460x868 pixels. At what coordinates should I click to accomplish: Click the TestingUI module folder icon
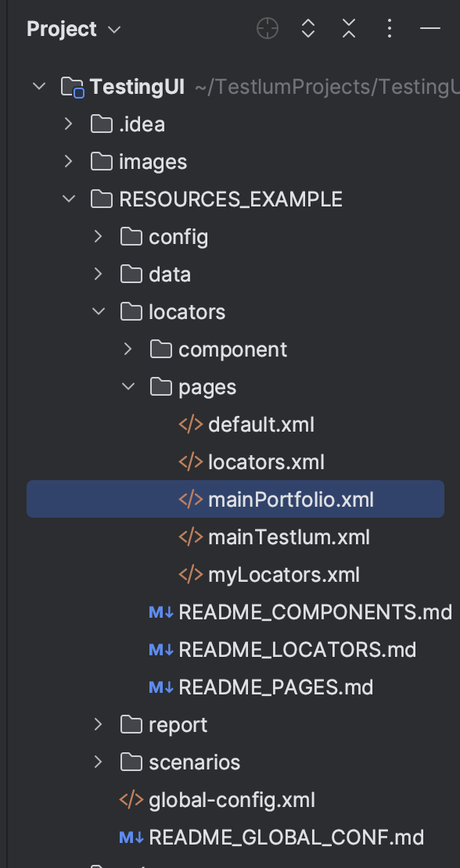tap(73, 87)
